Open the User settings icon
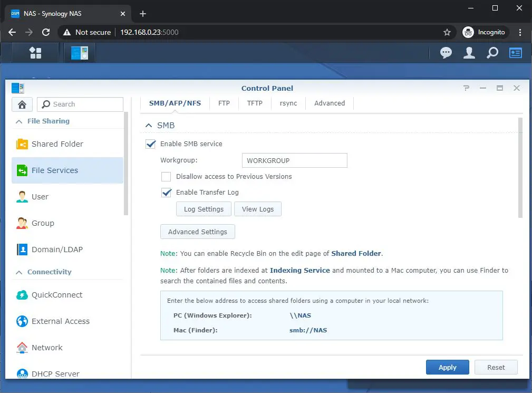532x393 pixels. tap(22, 197)
